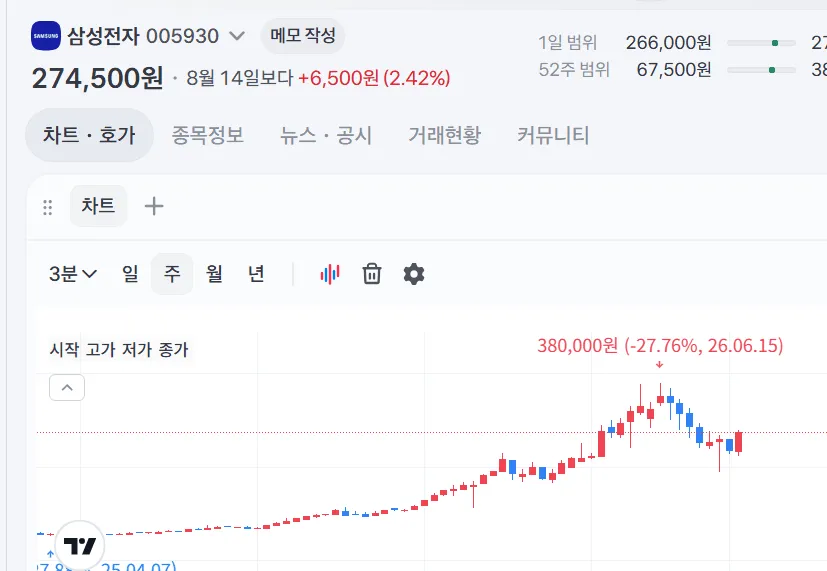Click the high label 380,000원 (-27.76%, 26.06.15)
Viewport: 827px width, 571px height.
[660, 346]
